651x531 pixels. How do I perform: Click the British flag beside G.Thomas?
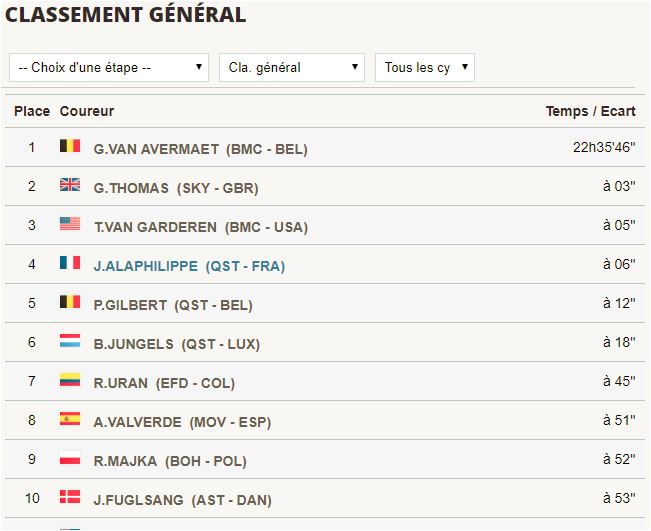[70, 184]
